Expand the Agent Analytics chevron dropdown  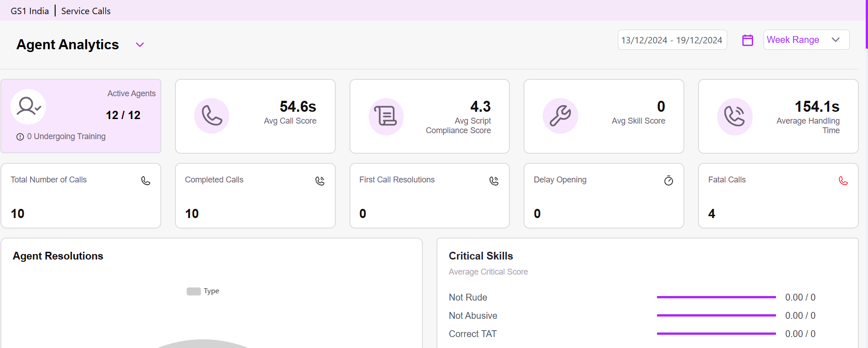140,45
